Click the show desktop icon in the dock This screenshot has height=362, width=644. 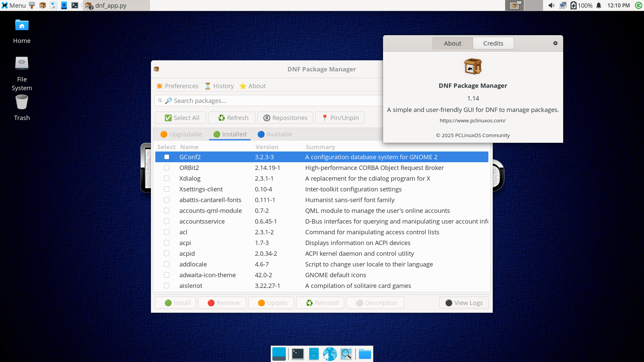(x=279, y=354)
